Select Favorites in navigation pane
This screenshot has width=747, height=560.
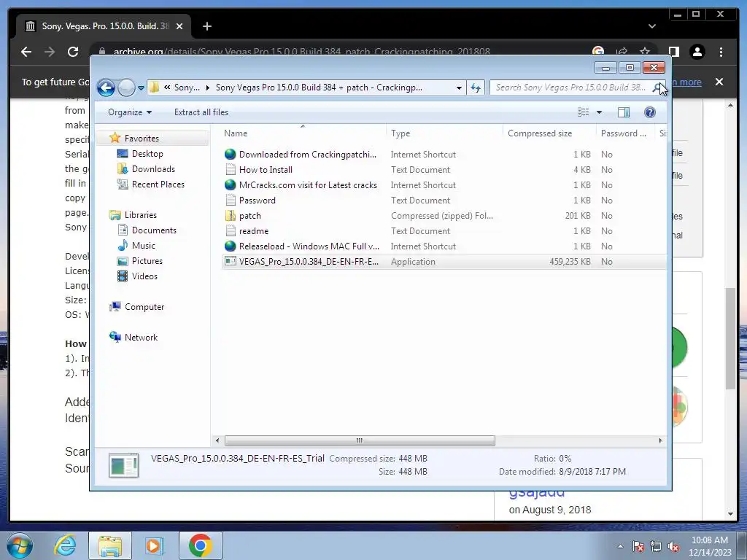(x=142, y=139)
